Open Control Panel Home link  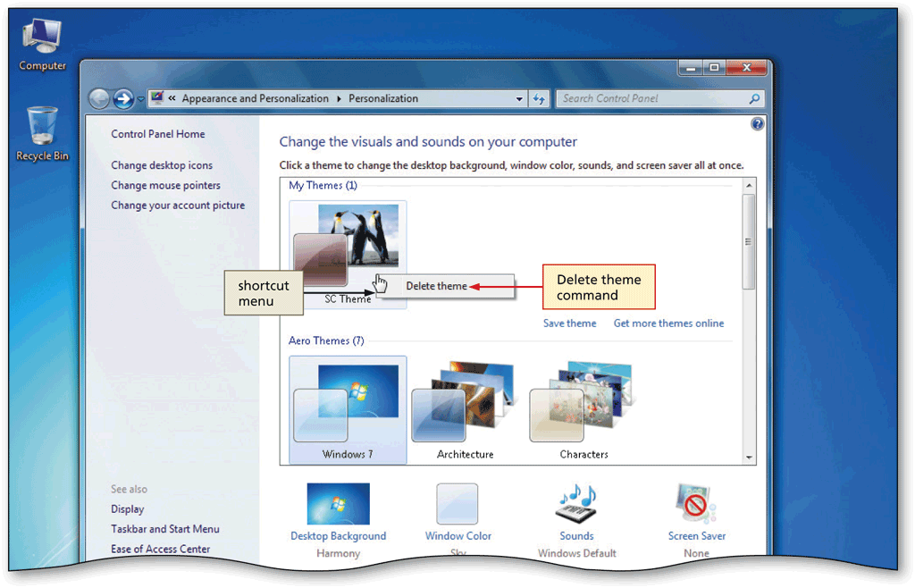(158, 134)
